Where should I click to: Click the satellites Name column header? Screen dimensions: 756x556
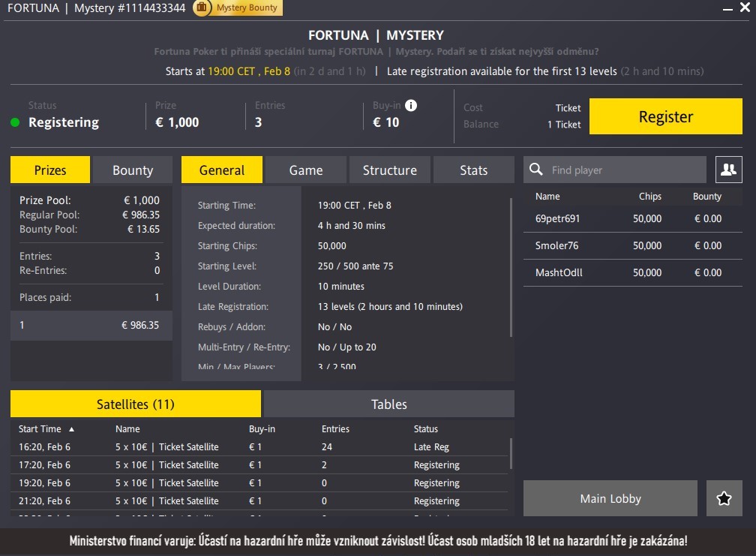coord(127,428)
